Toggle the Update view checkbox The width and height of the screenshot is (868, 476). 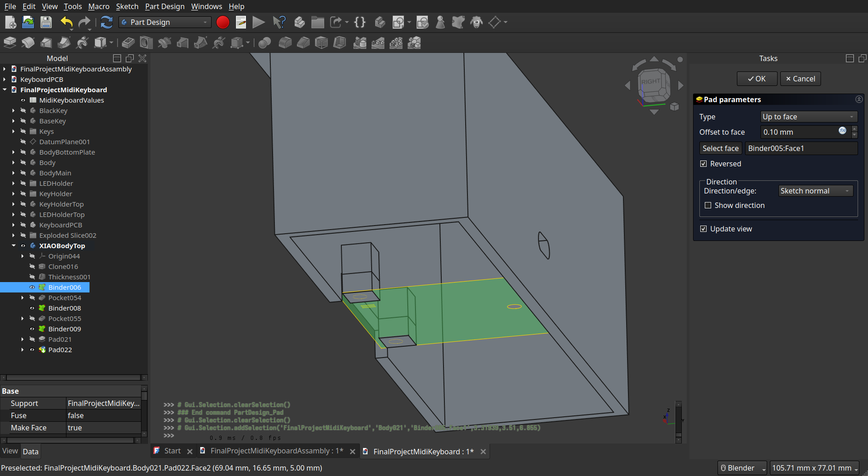tap(703, 229)
